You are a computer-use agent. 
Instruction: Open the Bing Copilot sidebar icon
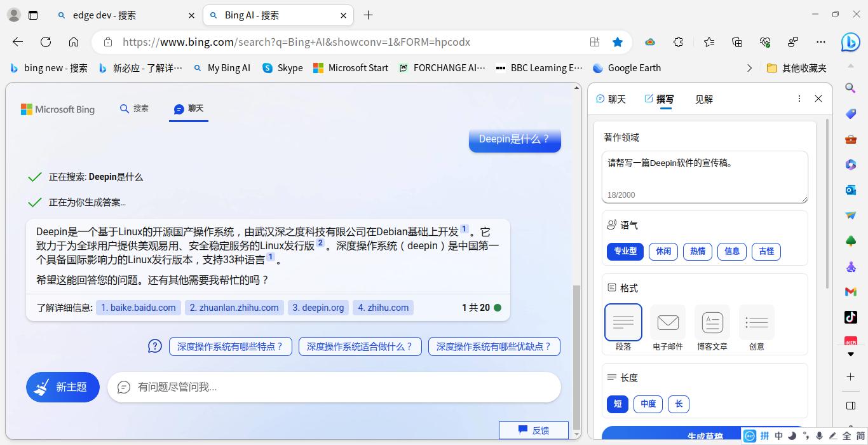click(850, 42)
